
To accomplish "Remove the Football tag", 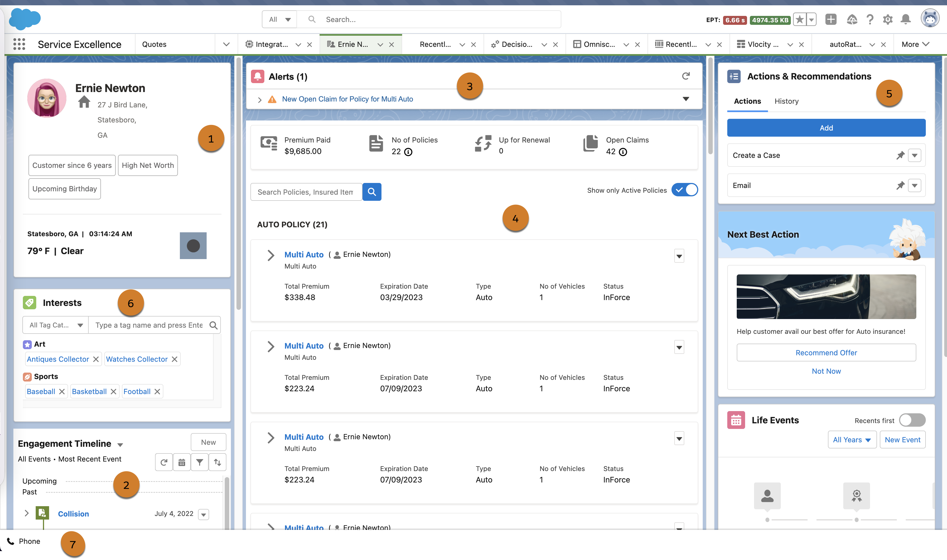I will (x=157, y=392).
